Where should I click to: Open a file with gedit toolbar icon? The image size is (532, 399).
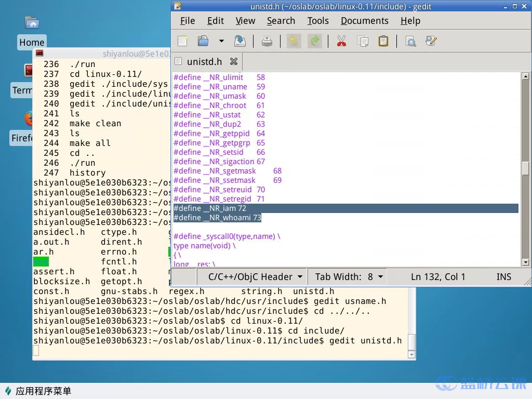[x=203, y=41]
